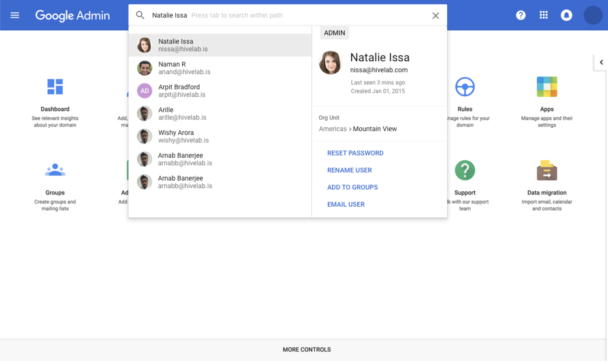Click the Data migration label text
608x364 pixels.
point(547,193)
